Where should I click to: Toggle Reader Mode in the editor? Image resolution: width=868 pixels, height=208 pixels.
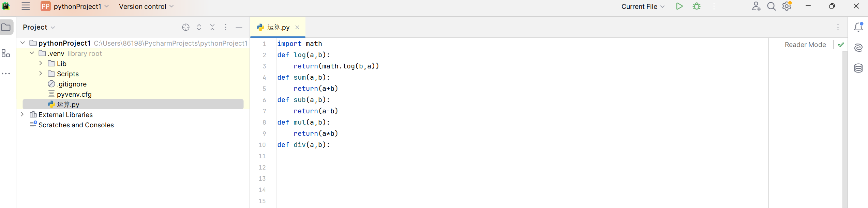click(805, 45)
